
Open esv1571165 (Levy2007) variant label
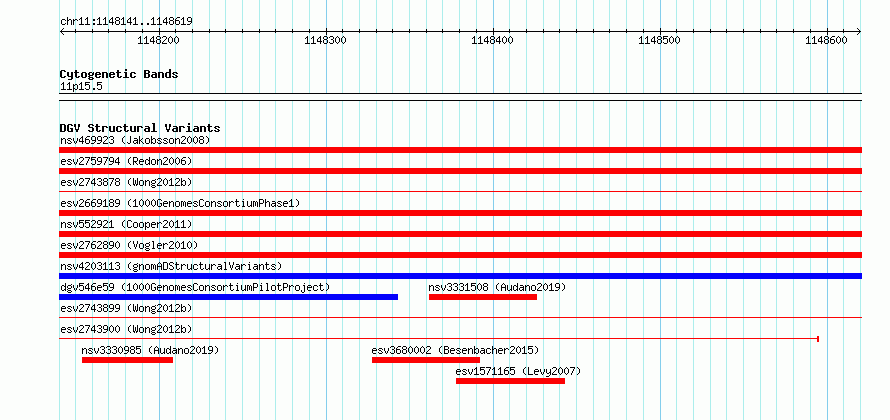(x=518, y=371)
